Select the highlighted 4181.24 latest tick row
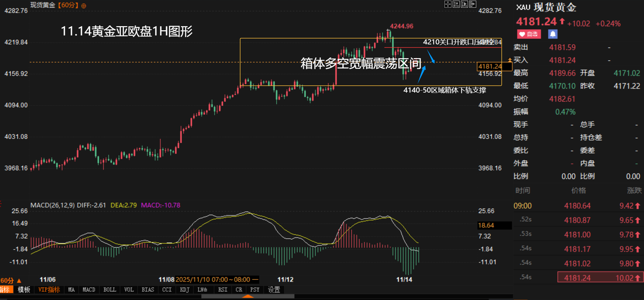The height and width of the screenshot is (300, 644). [x=599, y=278]
